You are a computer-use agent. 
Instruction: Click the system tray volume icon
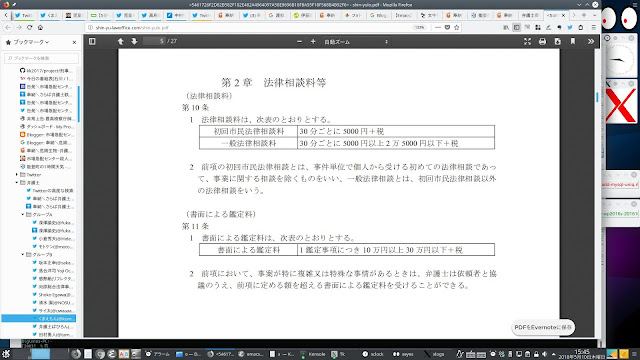coord(544,354)
